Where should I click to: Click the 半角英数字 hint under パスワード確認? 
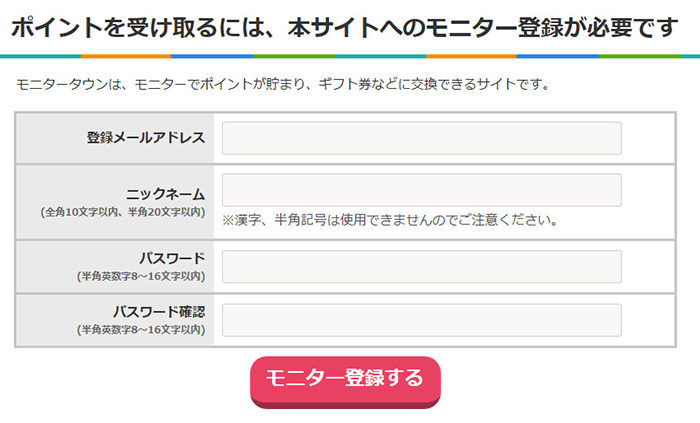pos(140,329)
